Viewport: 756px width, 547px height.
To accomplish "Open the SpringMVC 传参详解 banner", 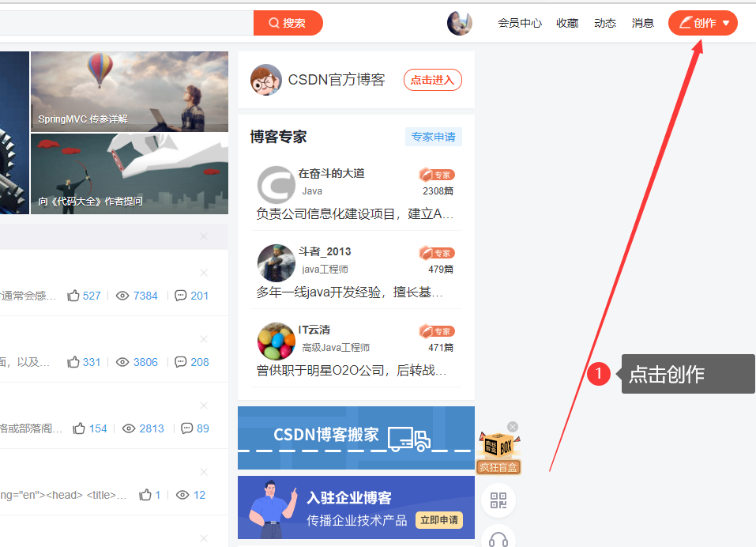I will point(130,92).
